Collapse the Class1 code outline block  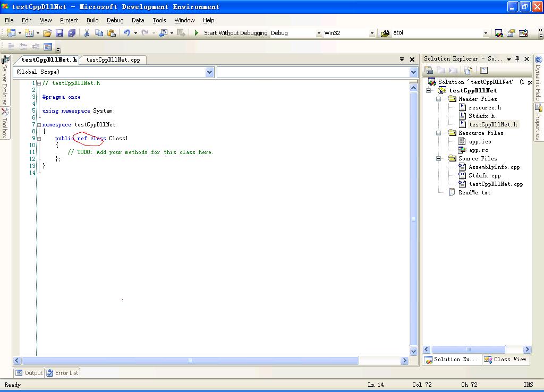39,139
